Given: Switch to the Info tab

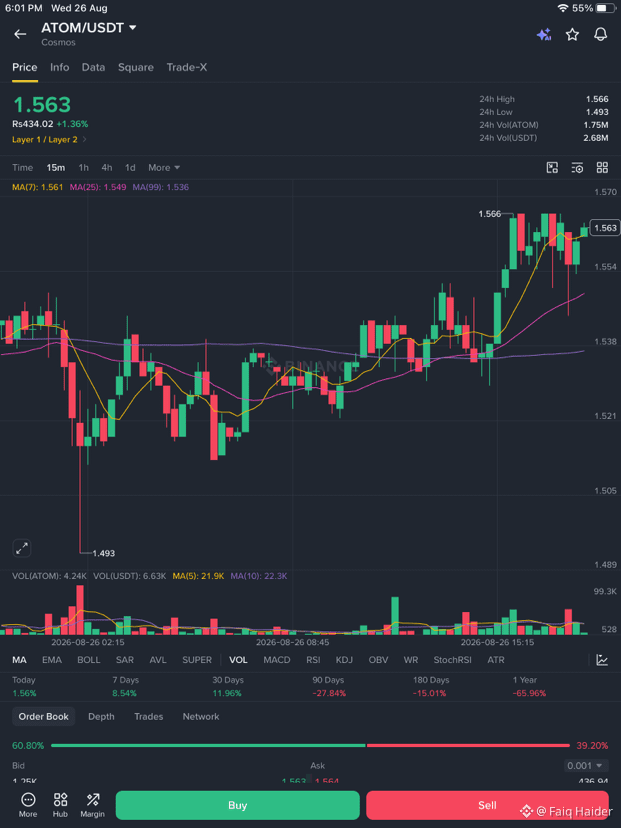Looking at the screenshot, I should (60, 67).
